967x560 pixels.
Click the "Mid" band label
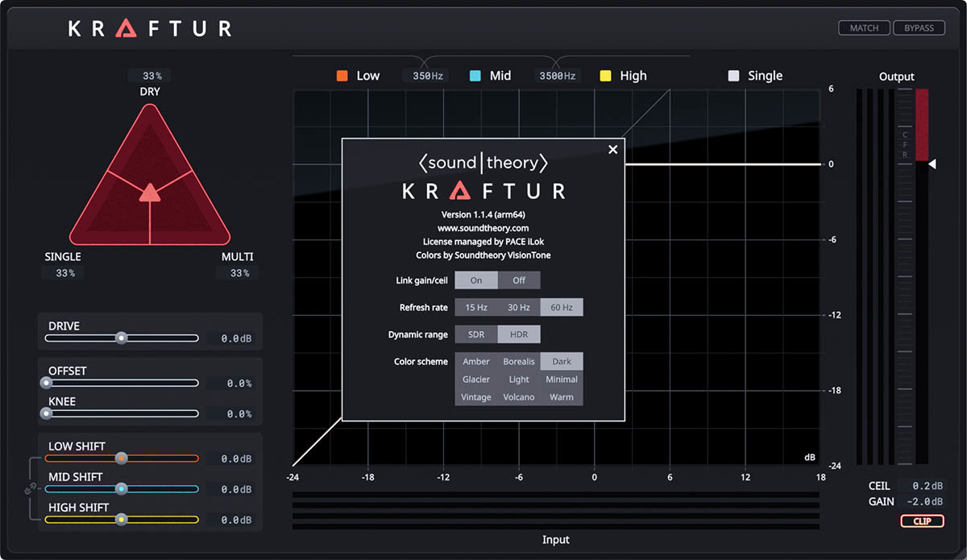500,76
